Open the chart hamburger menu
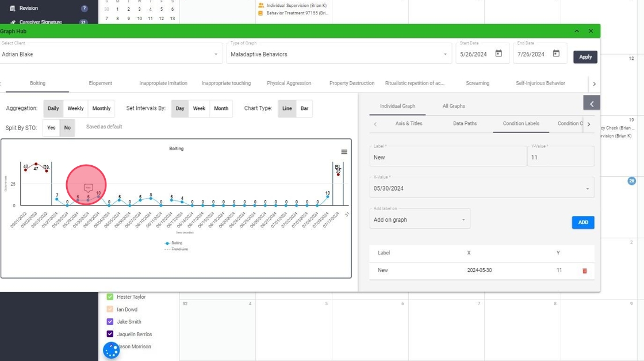The image size is (644, 361). pyautogui.click(x=344, y=152)
